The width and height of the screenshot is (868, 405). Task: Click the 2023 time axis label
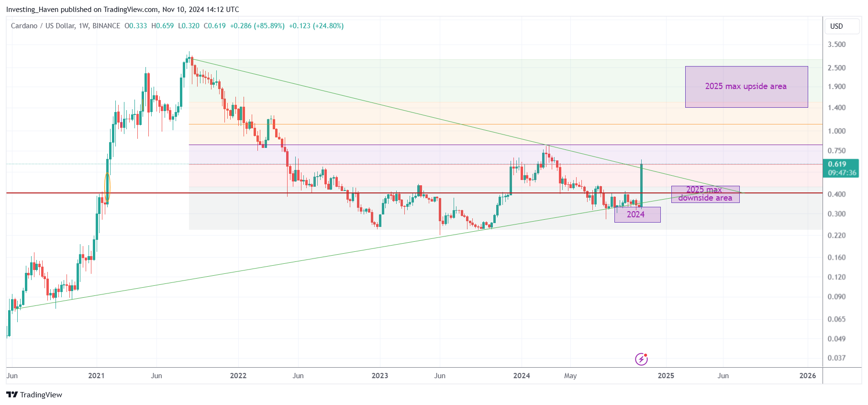(380, 376)
